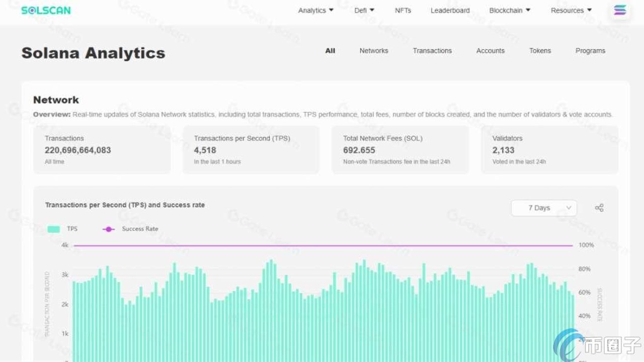The height and width of the screenshot is (362, 644).
Task: Click the 100% success rate axis label
Action: (586, 245)
